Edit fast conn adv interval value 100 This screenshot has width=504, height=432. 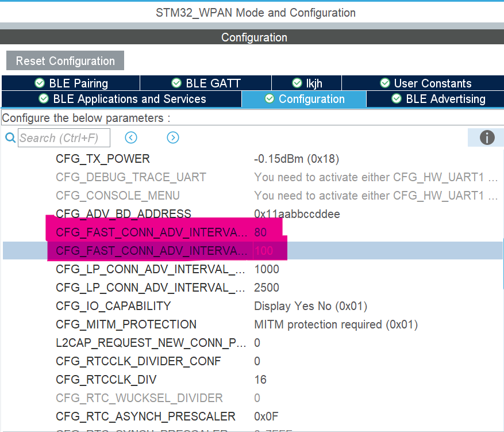(x=264, y=251)
